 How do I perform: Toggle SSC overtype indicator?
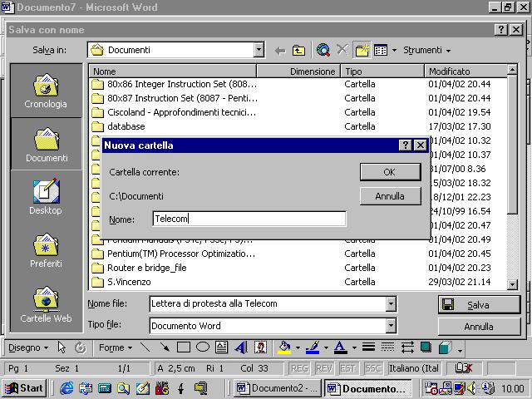[x=372, y=368]
